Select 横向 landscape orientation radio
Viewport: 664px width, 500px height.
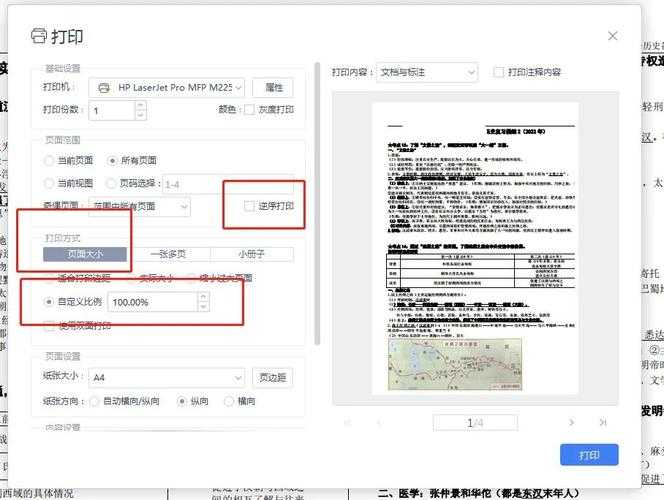(229, 401)
